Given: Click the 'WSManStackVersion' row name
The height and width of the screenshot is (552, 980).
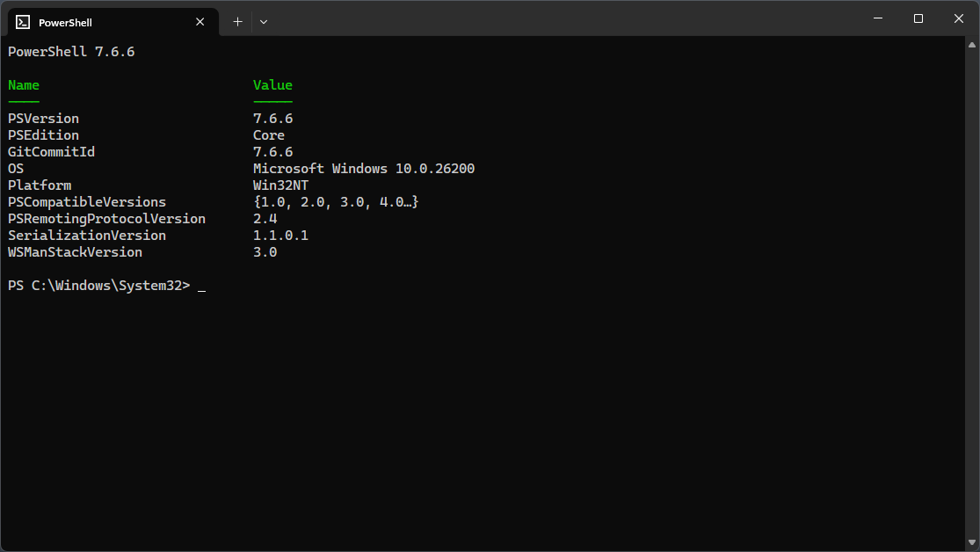Looking at the screenshot, I should point(75,252).
